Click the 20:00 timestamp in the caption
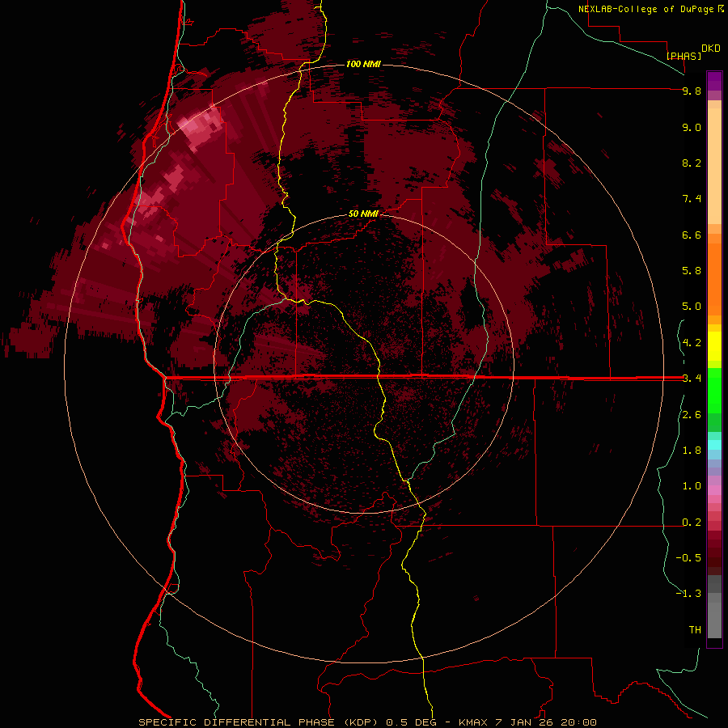The width and height of the screenshot is (728, 728). click(x=578, y=722)
